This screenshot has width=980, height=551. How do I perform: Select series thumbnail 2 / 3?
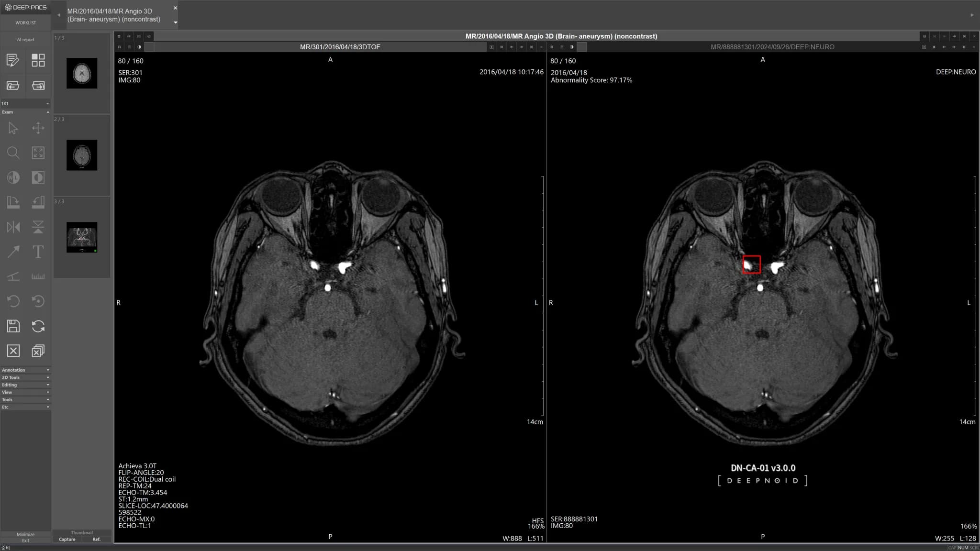82,155
